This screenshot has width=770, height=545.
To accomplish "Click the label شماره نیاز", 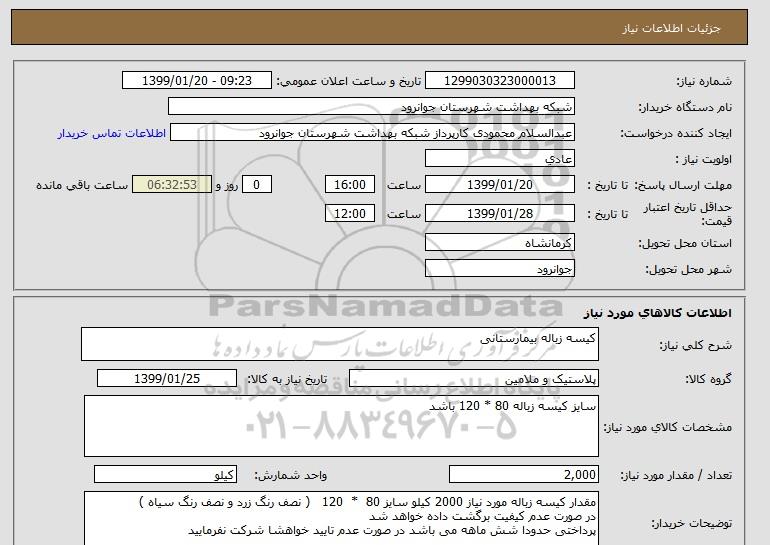I will (704, 81).
